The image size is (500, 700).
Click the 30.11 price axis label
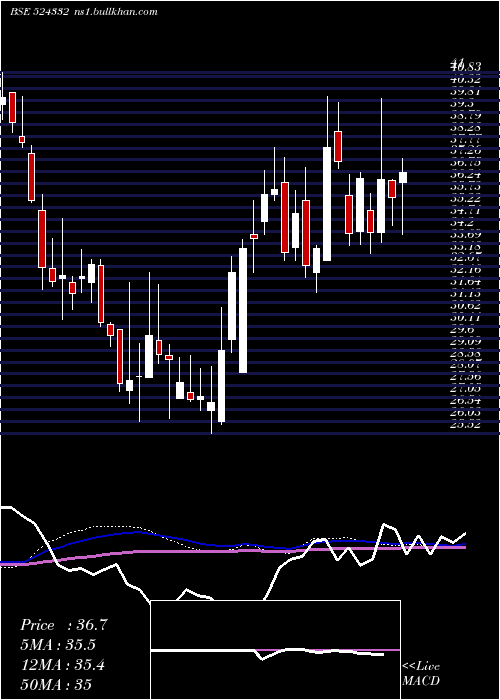[x=466, y=318]
